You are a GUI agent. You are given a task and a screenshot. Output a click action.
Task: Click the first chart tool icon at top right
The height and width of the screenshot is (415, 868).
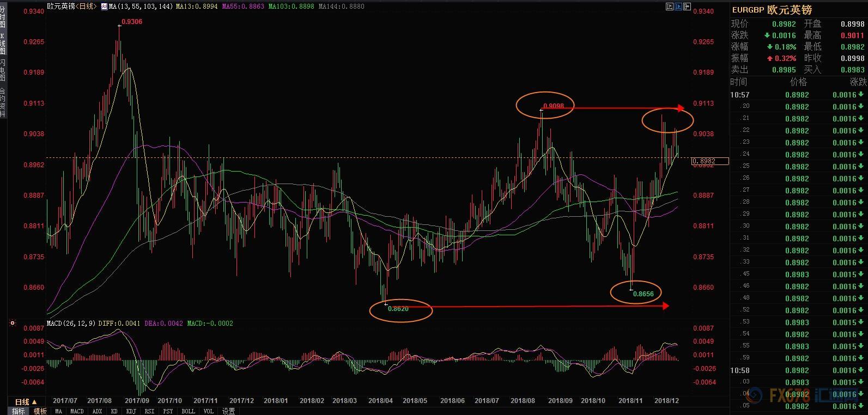point(670,7)
